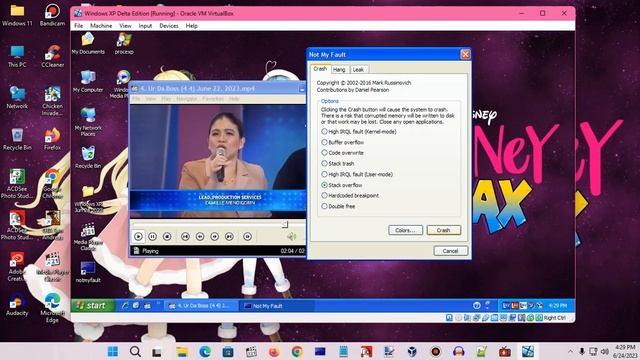Open the VirtualBox Machine menu

click(x=101, y=26)
